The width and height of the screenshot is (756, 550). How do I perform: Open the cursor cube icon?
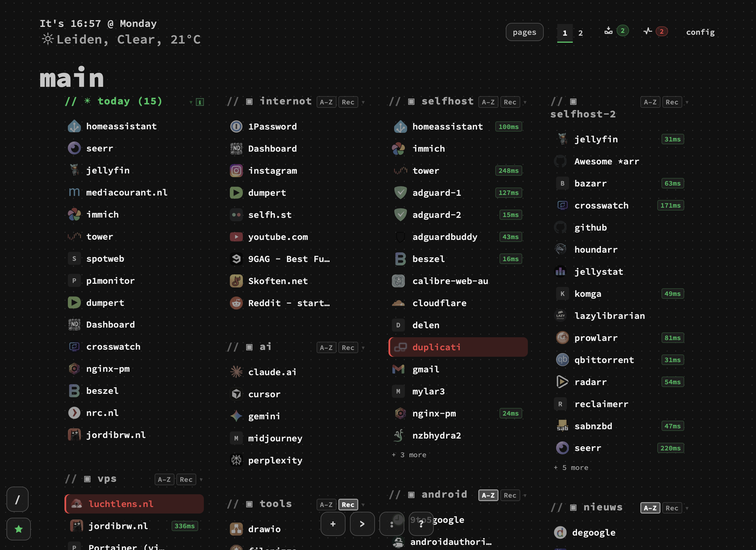pos(236,394)
